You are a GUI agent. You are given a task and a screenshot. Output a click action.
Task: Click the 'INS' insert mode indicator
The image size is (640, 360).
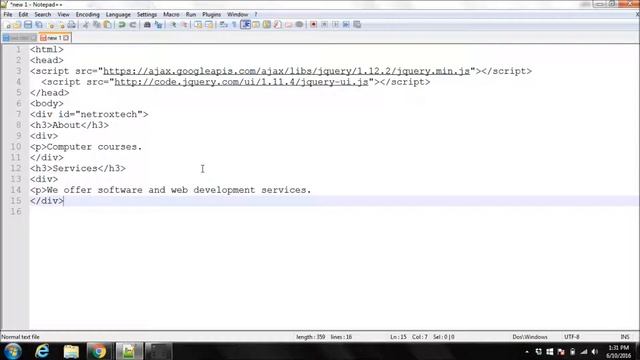[x=624, y=337]
